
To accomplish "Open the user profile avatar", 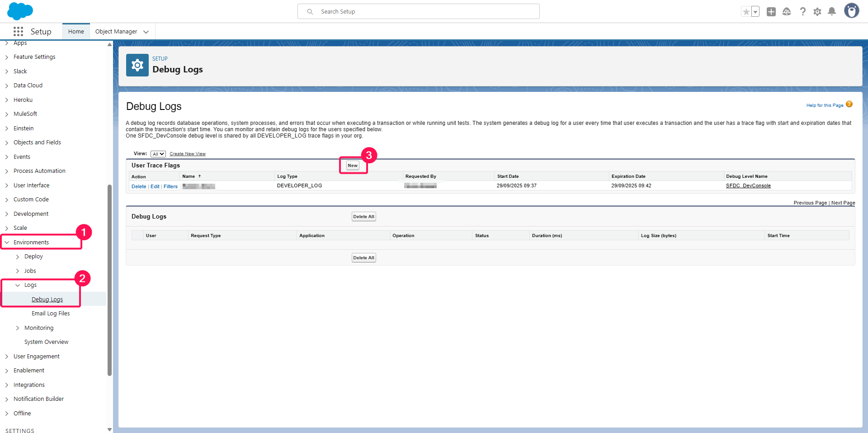I will click(x=852, y=11).
